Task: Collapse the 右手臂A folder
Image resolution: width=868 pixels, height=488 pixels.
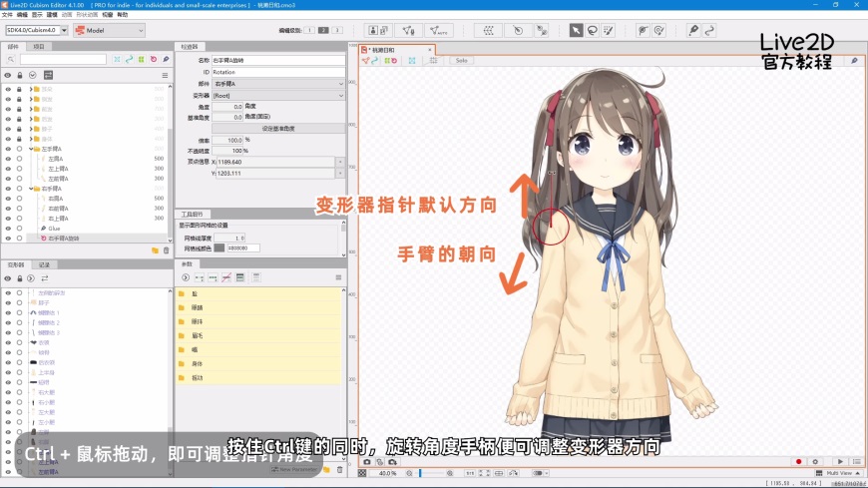Action: click(31, 189)
